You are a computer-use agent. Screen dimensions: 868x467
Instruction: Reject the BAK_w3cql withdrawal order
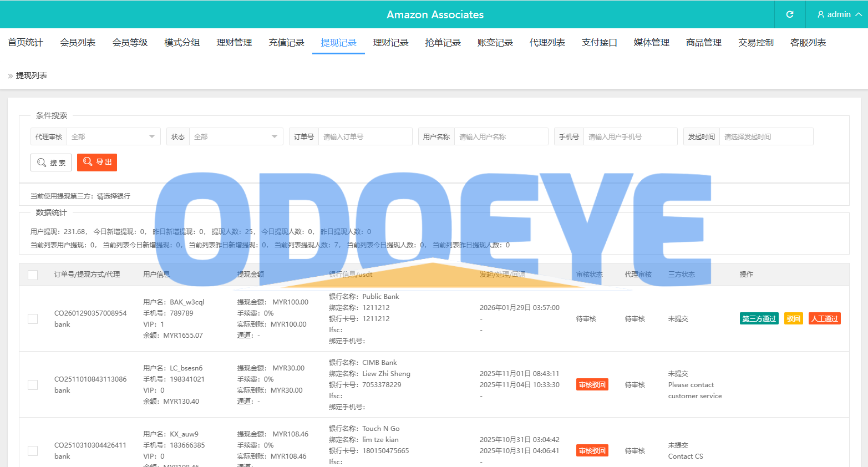[x=793, y=319]
